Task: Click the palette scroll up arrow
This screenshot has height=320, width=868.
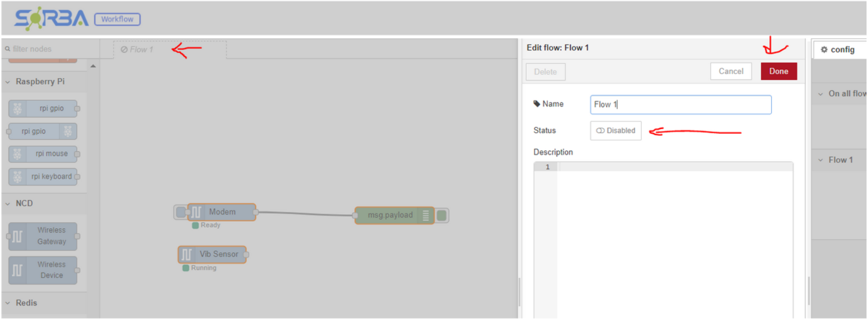Action: (93, 66)
